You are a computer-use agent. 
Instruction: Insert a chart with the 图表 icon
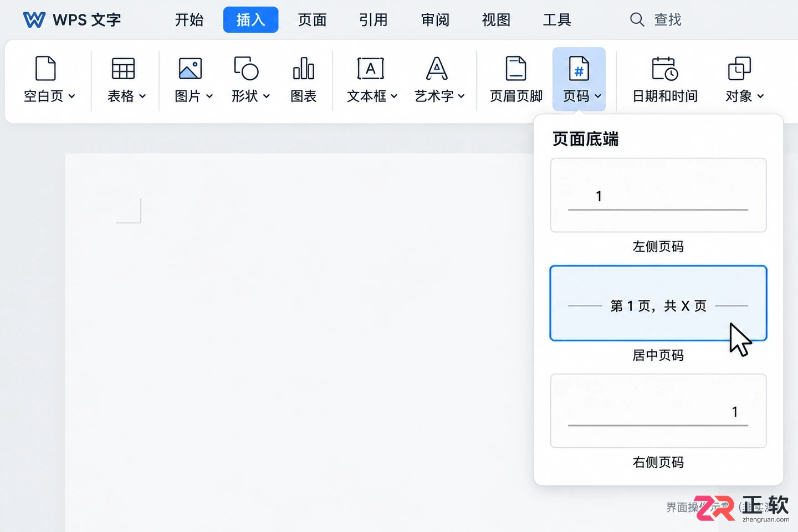(304, 69)
